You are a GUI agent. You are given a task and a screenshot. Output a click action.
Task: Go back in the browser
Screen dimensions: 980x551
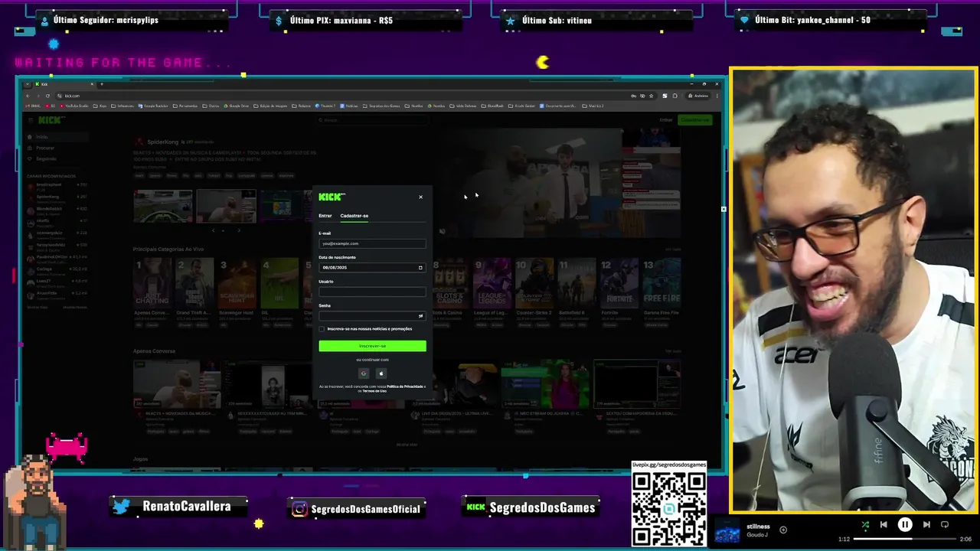(28, 96)
